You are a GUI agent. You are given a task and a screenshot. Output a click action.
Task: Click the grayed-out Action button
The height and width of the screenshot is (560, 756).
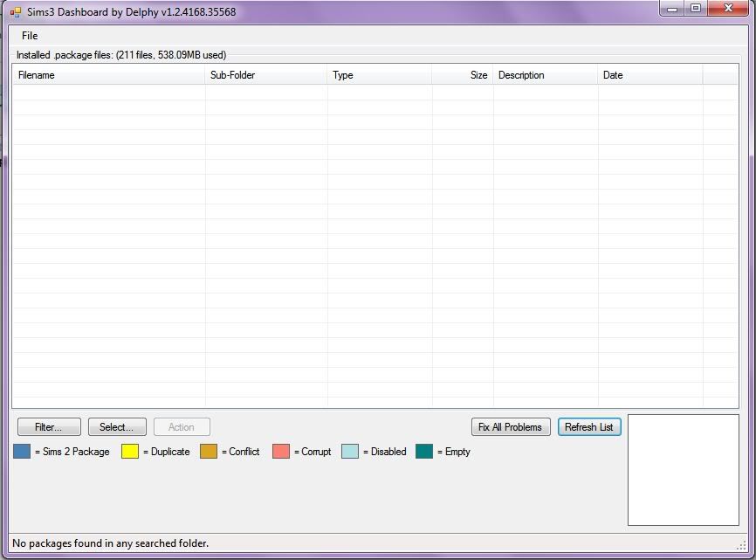(181, 426)
